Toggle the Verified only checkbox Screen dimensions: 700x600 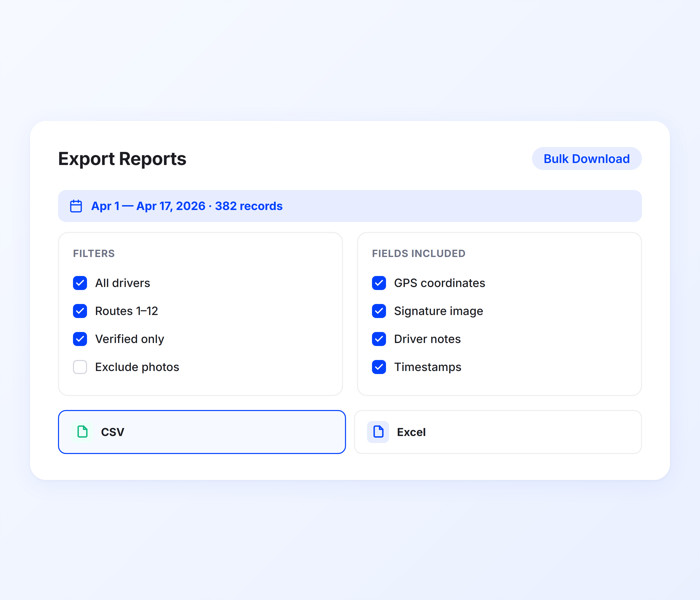pos(80,339)
